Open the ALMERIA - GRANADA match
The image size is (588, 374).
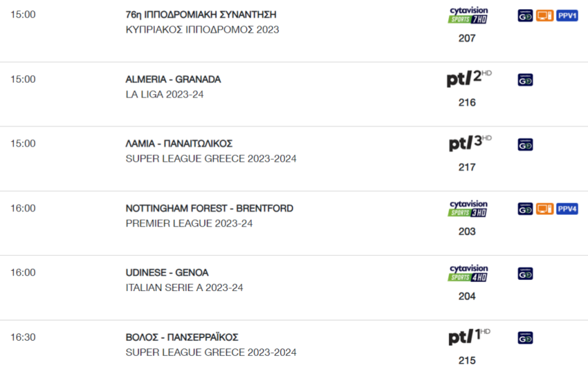tap(173, 80)
